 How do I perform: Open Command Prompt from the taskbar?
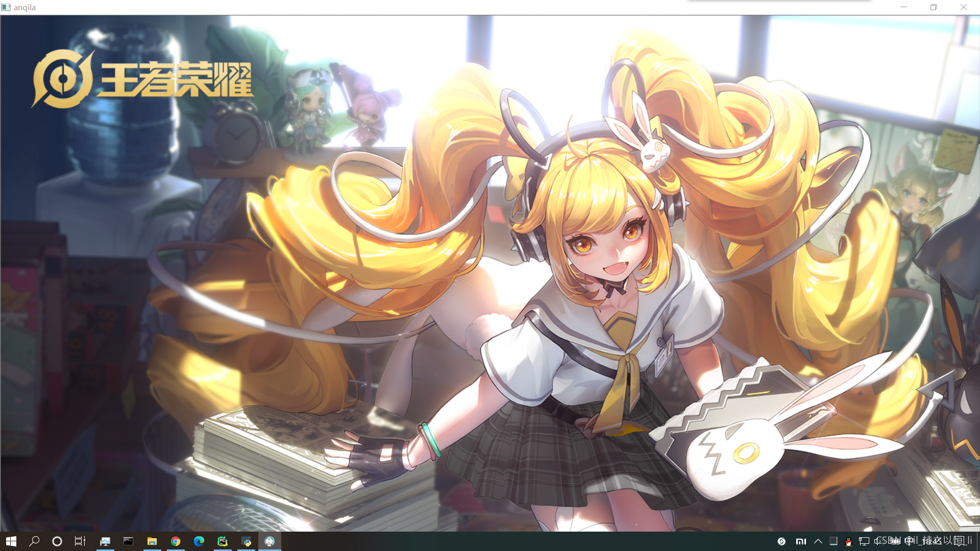128,541
